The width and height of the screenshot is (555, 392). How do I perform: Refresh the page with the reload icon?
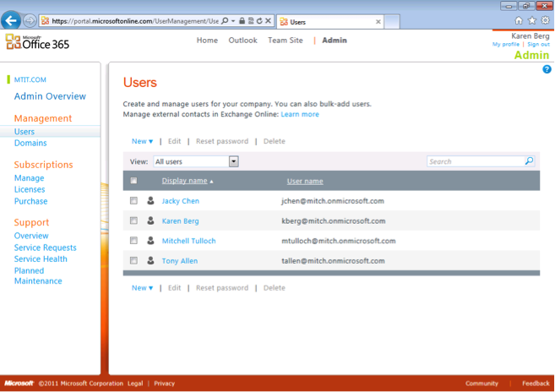click(x=259, y=21)
